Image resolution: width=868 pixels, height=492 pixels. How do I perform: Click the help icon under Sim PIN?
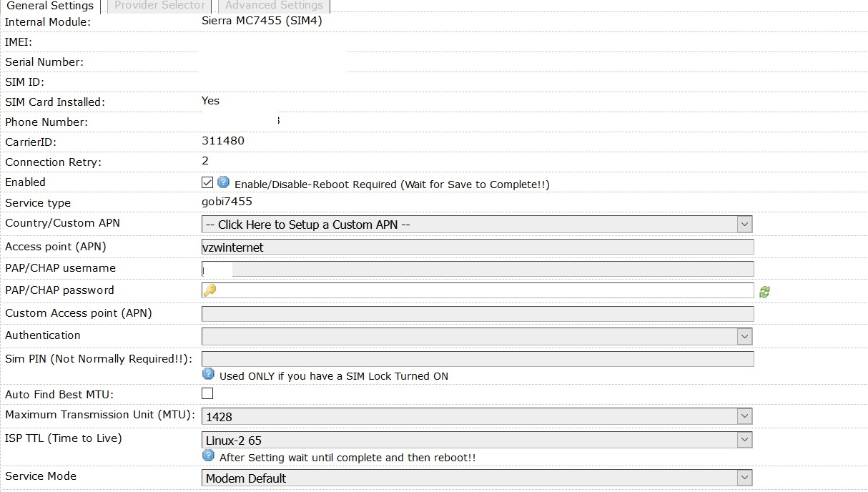(x=209, y=375)
